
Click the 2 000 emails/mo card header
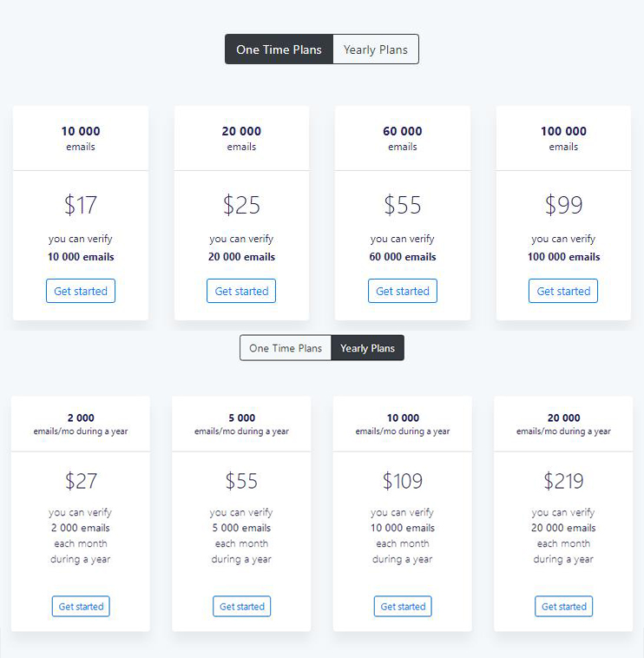click(81, 424)
